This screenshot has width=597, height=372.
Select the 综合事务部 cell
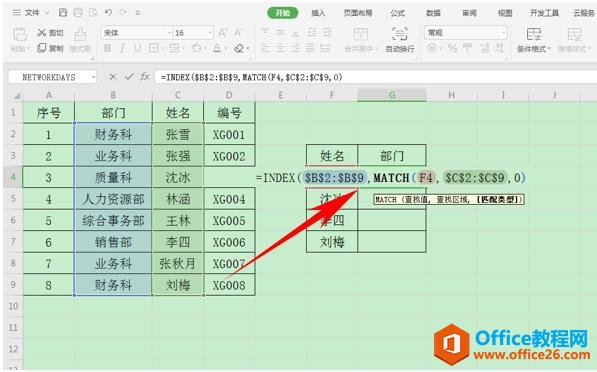coord(113,220)
